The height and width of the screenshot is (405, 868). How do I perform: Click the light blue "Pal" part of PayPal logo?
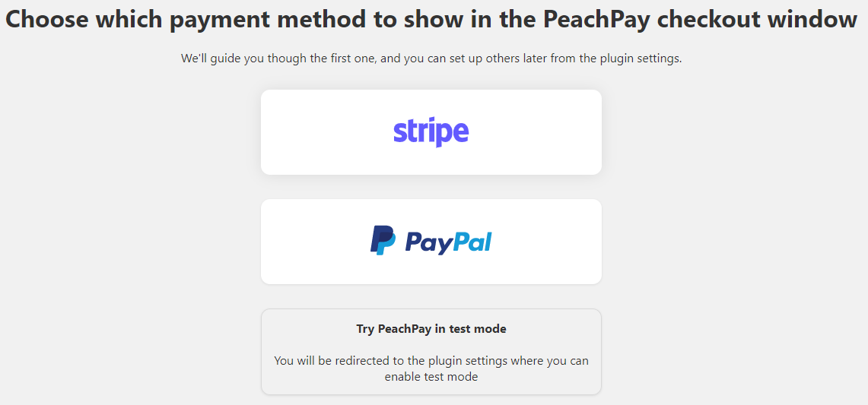[x=472, y=241]
